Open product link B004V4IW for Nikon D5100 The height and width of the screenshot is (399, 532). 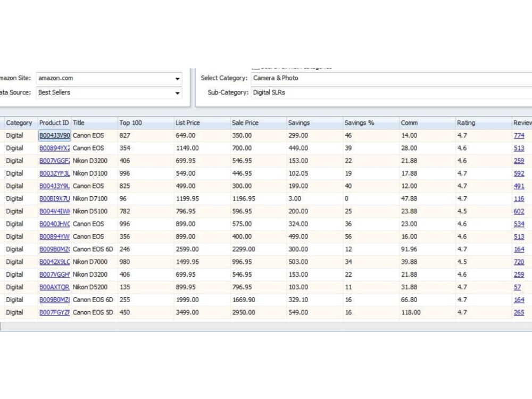pos(55,211)
